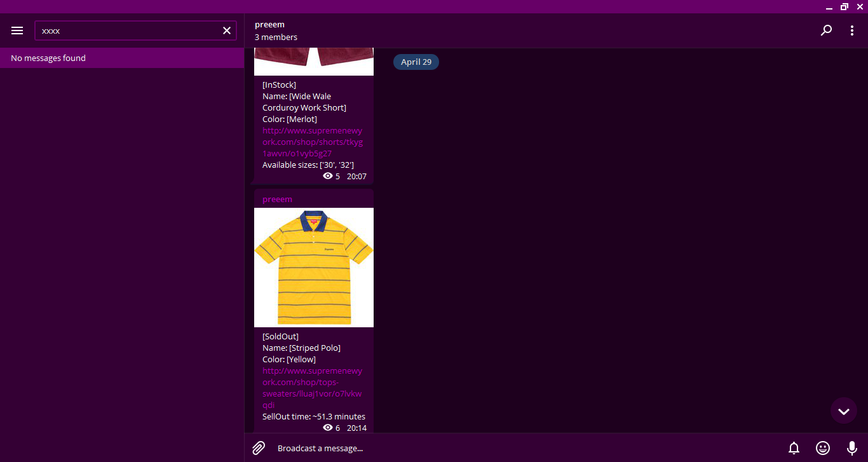Click the No messages found row
The width and height of the screenshot is (868, 462).
click(x=122, y=58)
